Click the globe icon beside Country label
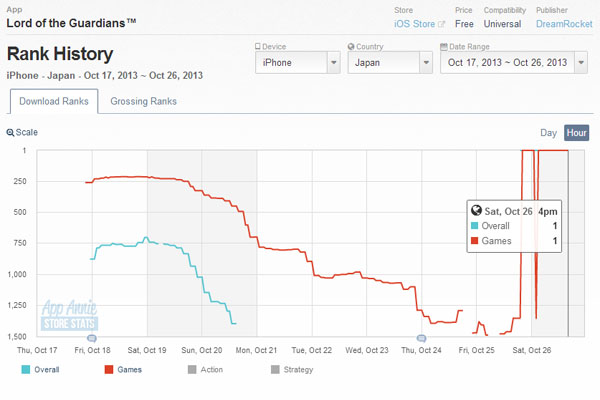 pyautogui.click(x=351, y=47)
